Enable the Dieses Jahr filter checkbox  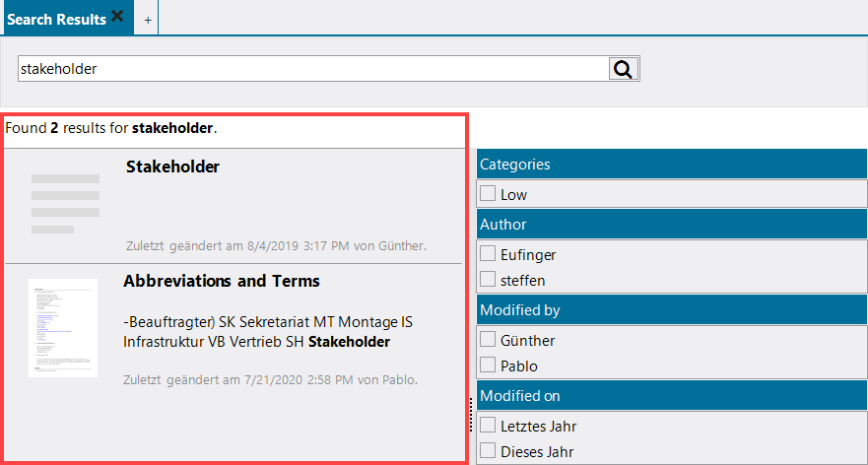488,451
